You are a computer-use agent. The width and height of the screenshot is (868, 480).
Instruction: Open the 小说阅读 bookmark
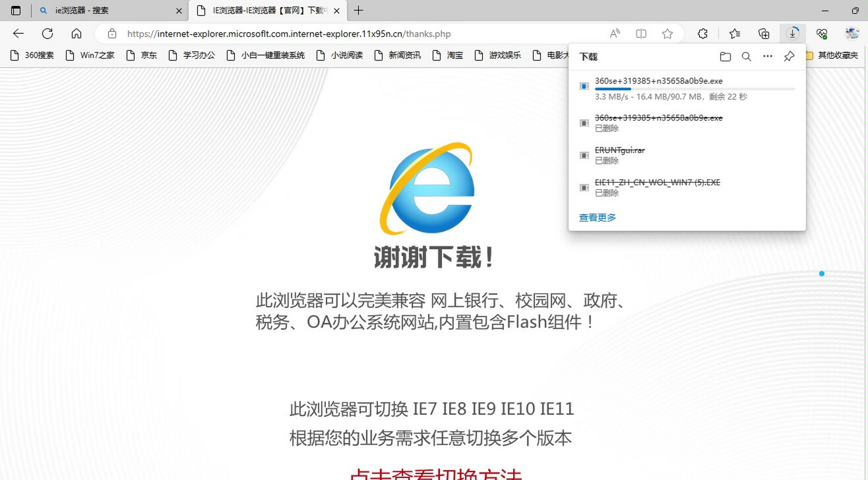point(339,55)
